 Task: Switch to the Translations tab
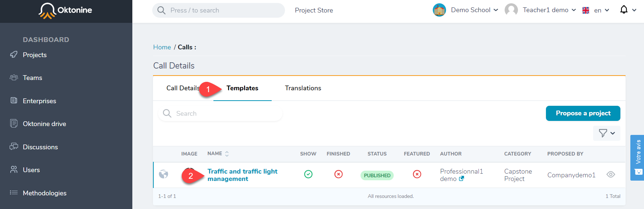coord(303,88)
